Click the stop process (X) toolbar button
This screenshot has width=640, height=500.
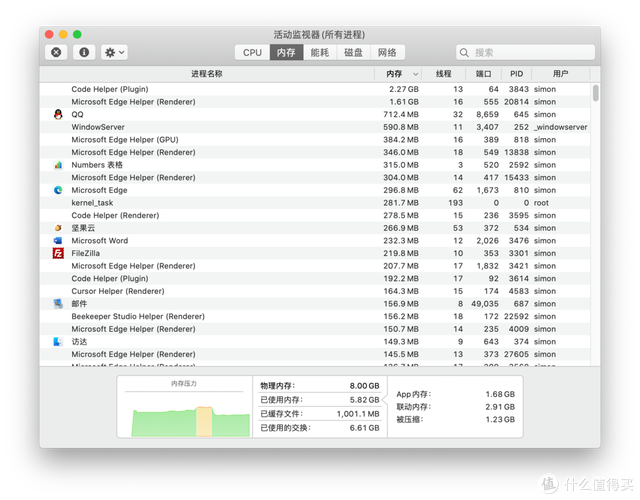pyautogui.click(x=56, y=52)
